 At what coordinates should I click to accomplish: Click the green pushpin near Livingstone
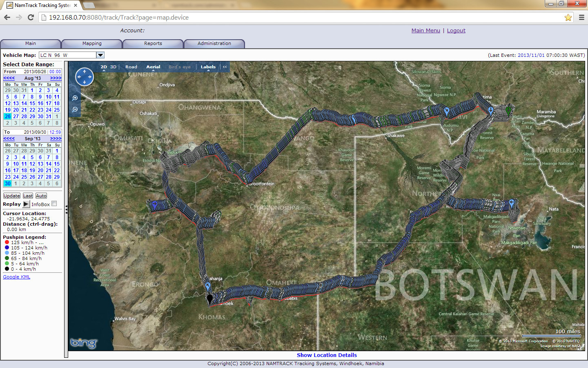pyautogui.click(x=508, y=110)
